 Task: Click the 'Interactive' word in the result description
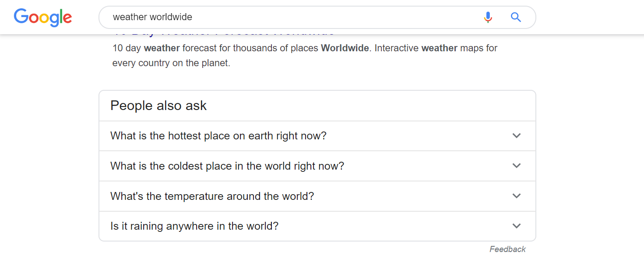click(396, 48)
